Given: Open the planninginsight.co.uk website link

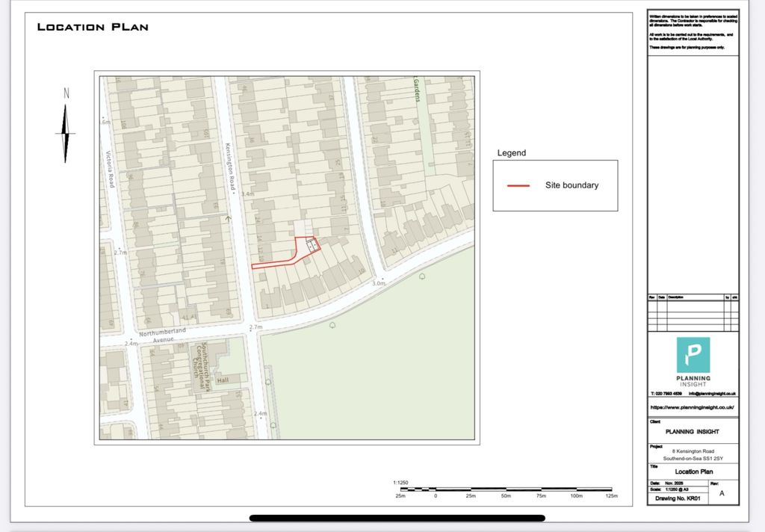Looking at the screenshot, I should [x=693, y=407].
